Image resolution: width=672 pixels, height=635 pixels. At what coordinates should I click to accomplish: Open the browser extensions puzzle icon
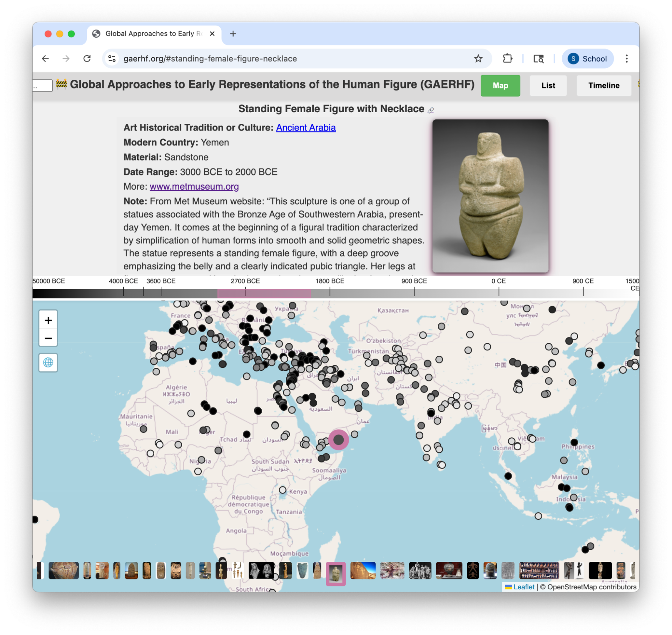click(507, 58)
